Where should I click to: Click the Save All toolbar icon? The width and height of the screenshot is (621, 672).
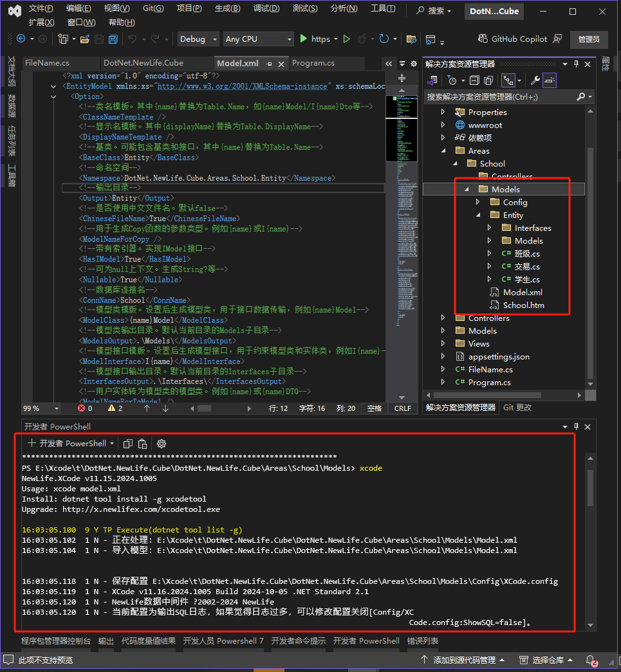[113, 39]
